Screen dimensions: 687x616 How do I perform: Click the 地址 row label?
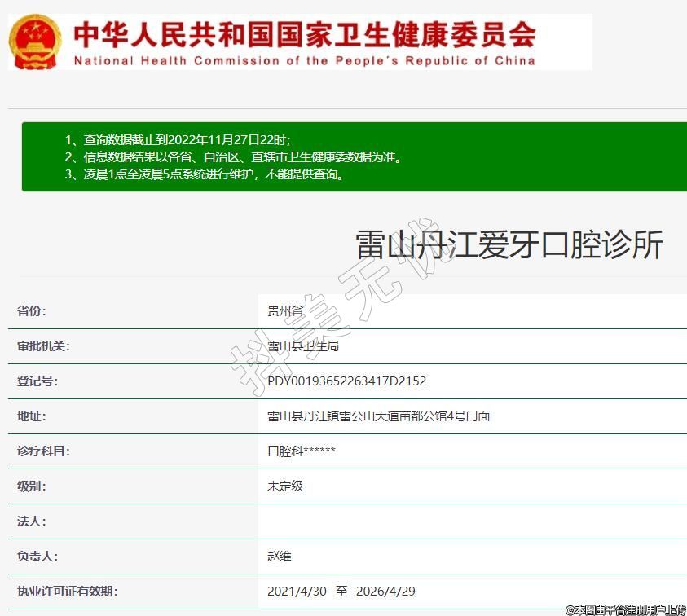(32, 416)
